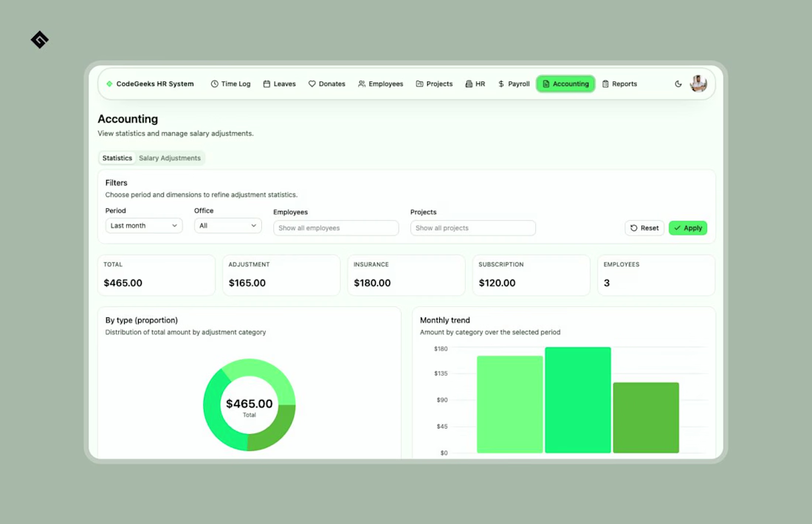
Task: Select the TOTAL $465.00 card
Action: tap(156, 275)
